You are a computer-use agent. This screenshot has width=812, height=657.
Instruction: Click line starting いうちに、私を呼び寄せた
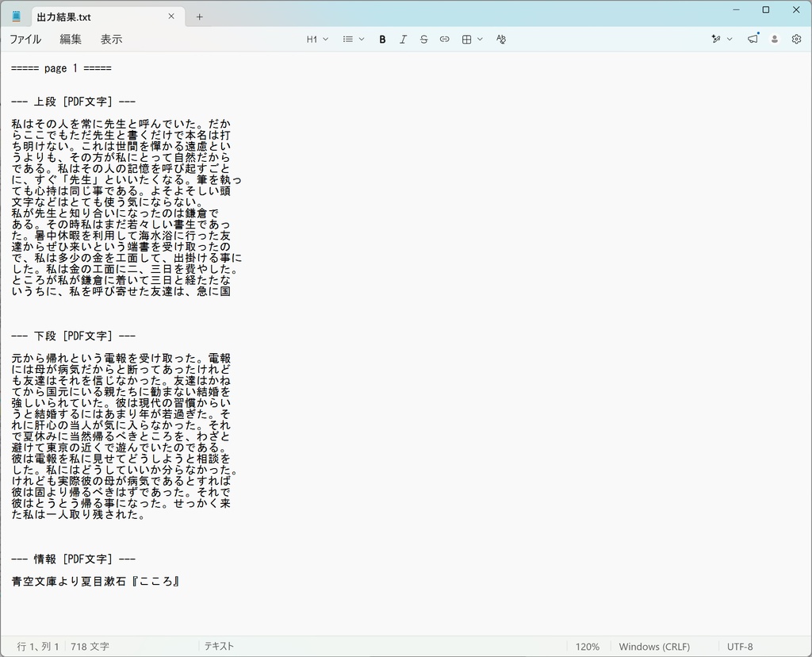tap(121, 291)
